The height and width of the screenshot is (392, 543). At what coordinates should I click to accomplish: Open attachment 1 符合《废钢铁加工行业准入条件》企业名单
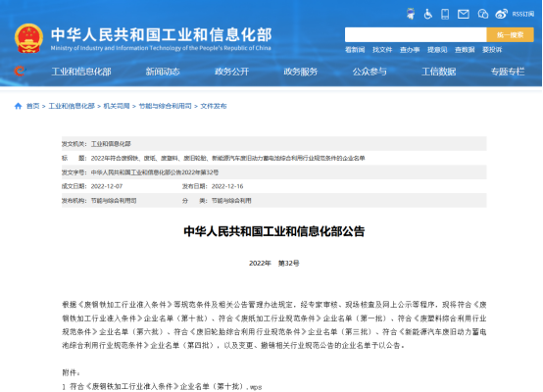click(x=163, y=386)
